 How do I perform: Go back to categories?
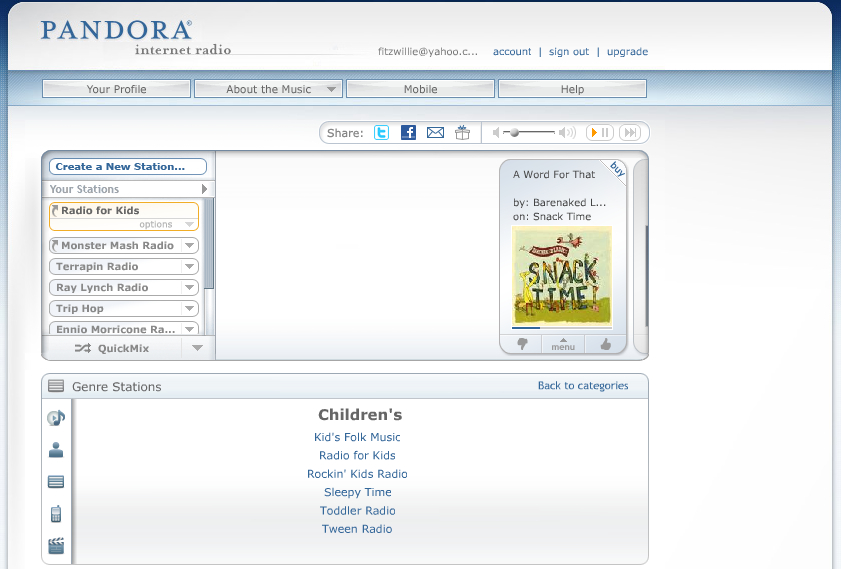(583, 386)
